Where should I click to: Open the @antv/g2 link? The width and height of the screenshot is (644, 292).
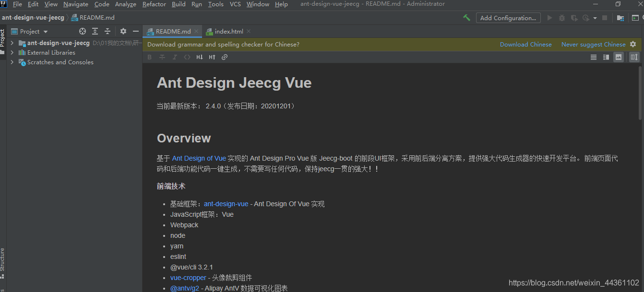(x=185, y=288)
